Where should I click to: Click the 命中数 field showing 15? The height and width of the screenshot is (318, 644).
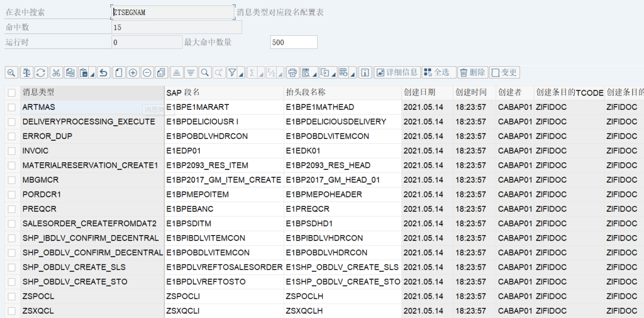pyautogui.click(x=177, y=27)
